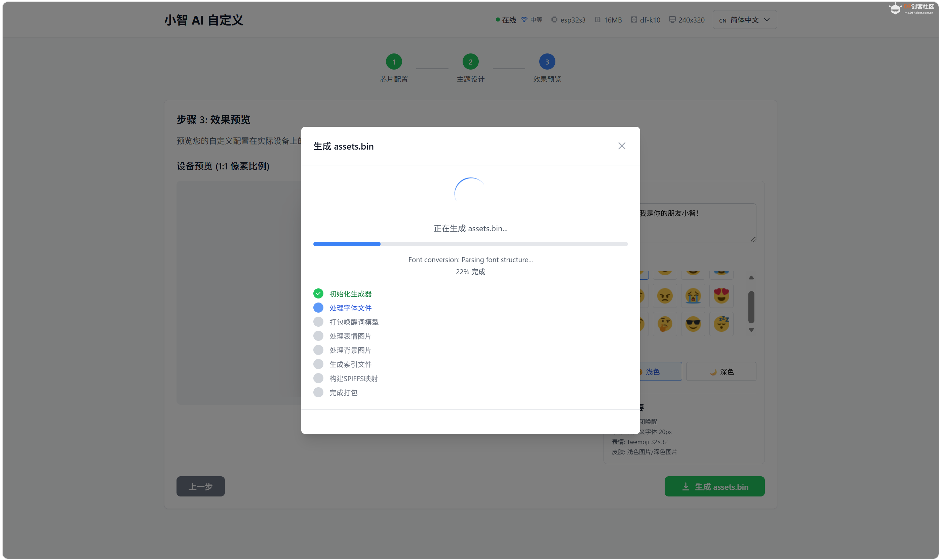Click the gray circle beside 构建SPIFFS映射

coord(318,378)
